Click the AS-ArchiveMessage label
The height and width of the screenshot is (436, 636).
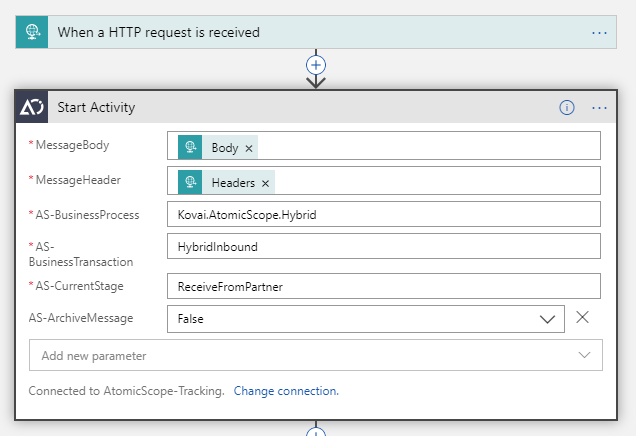point(81,318)
